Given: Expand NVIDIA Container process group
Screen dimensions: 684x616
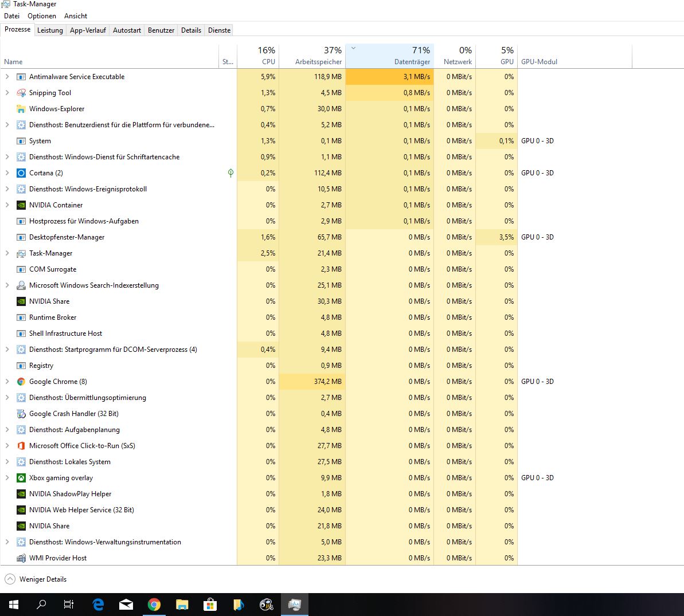Looking at the screenshot, I should point(7,205).
